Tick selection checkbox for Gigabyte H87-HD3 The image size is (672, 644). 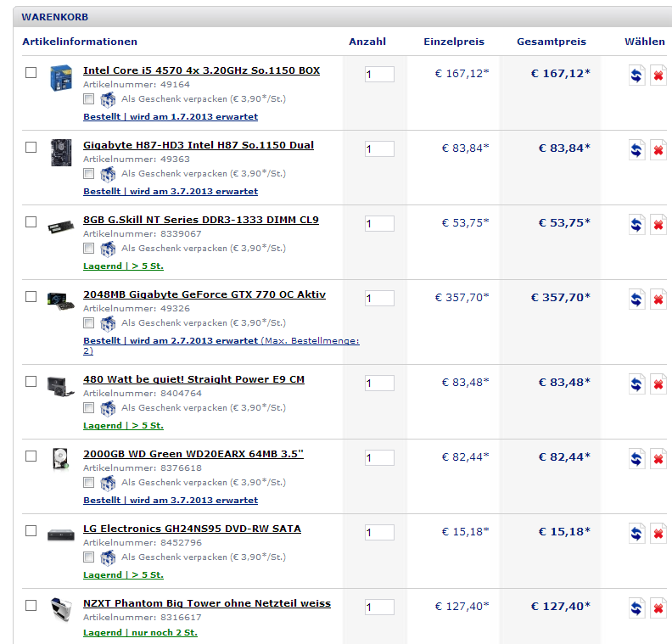[x=31, y=147]
